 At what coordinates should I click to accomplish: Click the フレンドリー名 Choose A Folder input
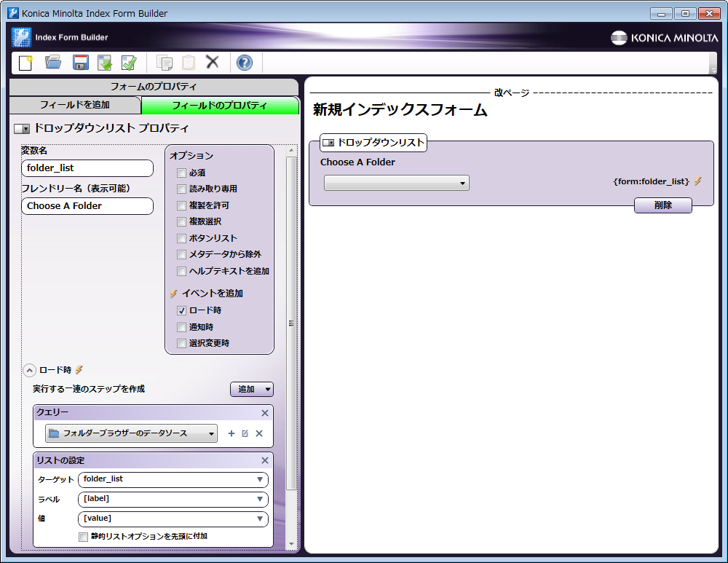(x=87, y=206)
